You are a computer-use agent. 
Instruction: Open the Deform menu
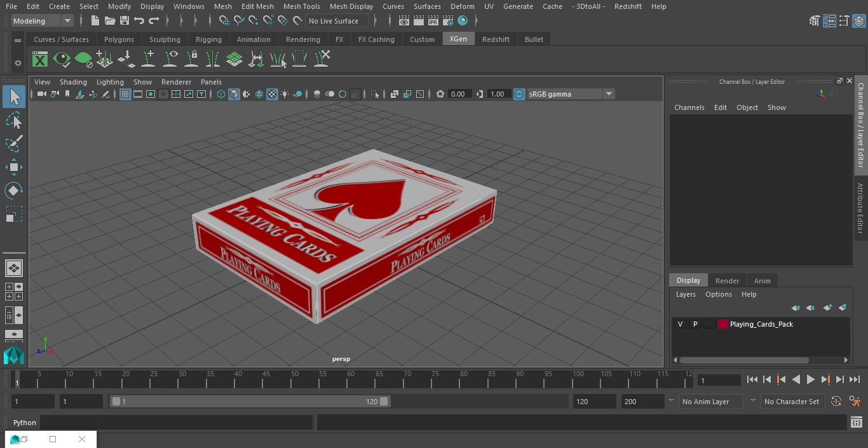point(462,6)
